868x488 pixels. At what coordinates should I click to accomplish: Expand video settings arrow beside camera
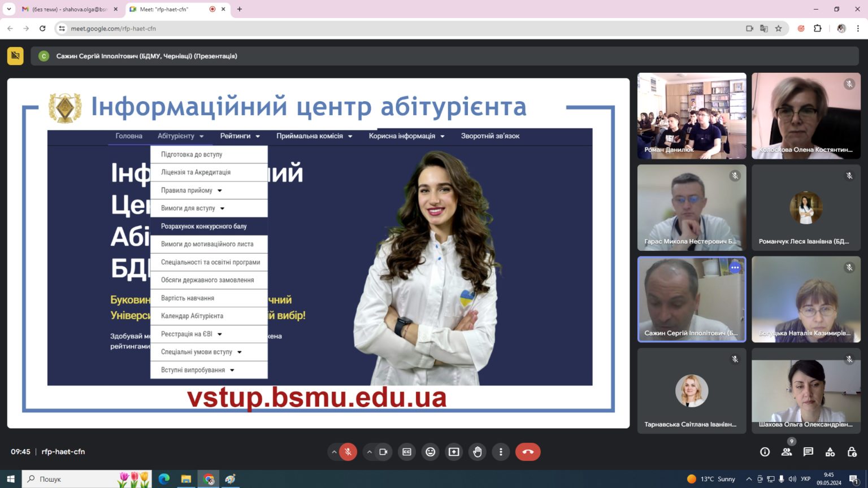[369, 452]
